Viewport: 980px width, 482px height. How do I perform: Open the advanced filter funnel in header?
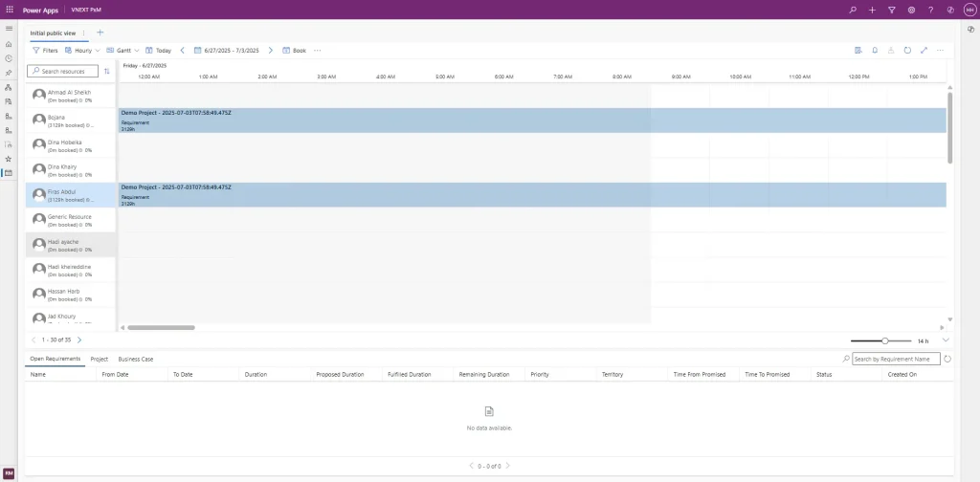point(891,10)
